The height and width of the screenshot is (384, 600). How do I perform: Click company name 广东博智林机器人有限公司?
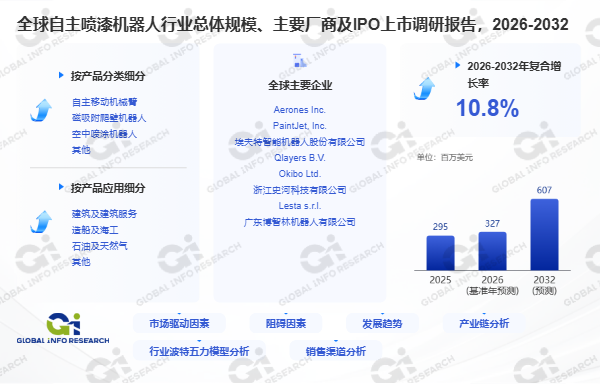pos(300,222)
